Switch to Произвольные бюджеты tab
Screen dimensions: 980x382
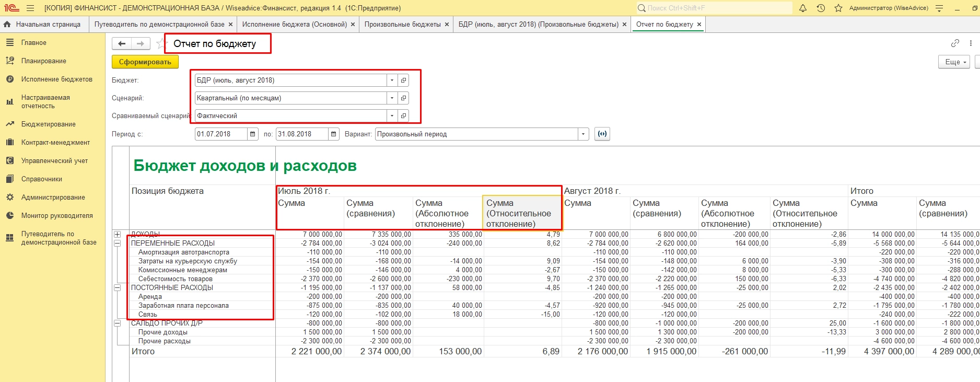coord(402,25)
